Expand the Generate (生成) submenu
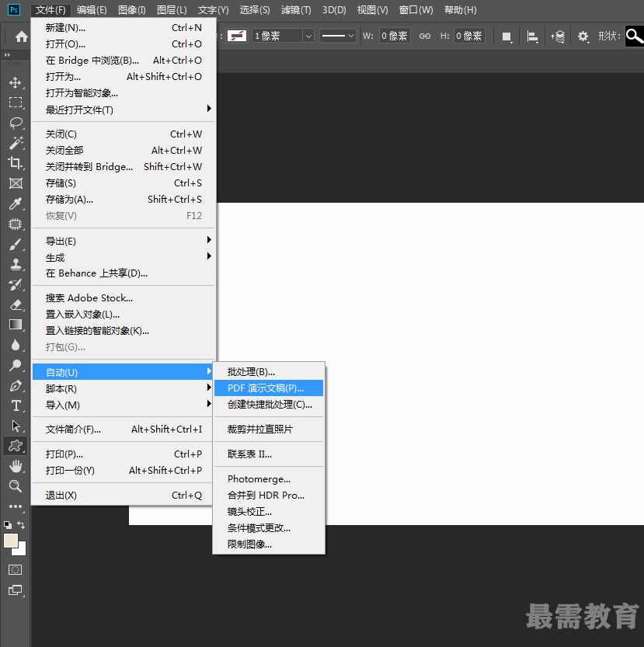The image size is (644, 647). point(124,258)
